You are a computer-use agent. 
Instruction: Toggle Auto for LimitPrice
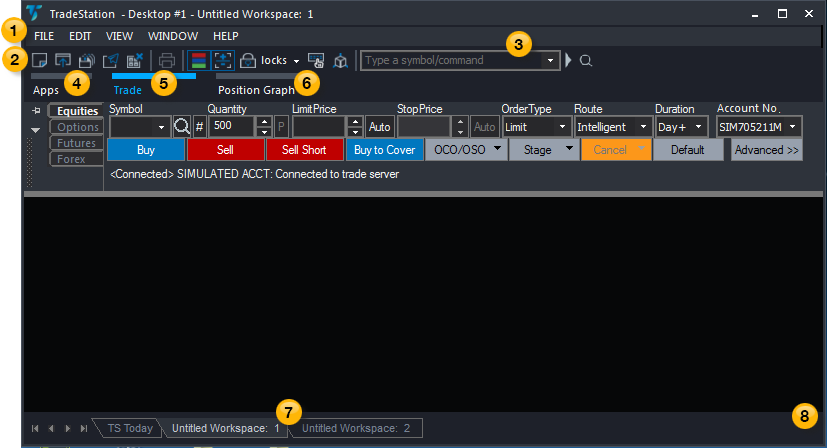[379, 127]
